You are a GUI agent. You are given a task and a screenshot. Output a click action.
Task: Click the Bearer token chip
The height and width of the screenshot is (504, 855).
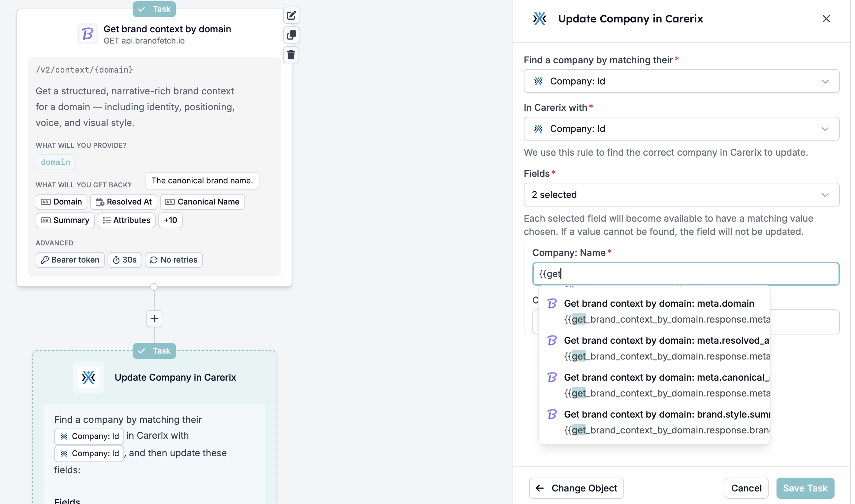point(70,260)
